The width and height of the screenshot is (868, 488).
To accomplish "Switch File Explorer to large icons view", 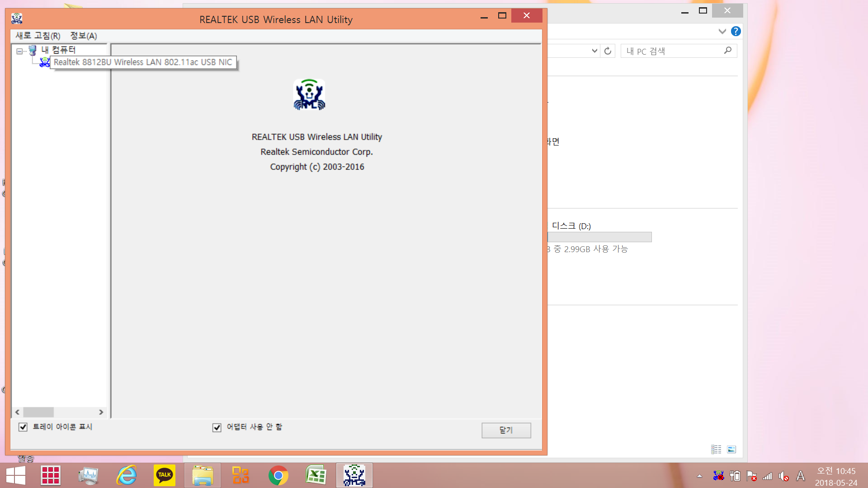I will pos(731,449).
